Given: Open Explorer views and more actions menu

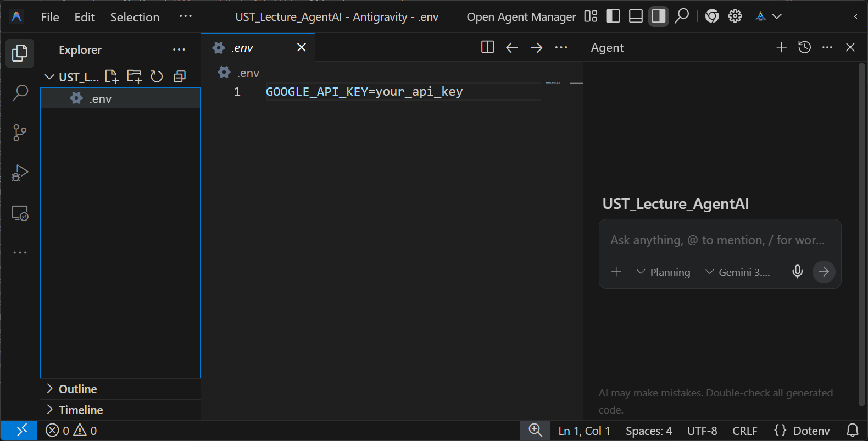Looking at the screenshot, I should (179, 49).
